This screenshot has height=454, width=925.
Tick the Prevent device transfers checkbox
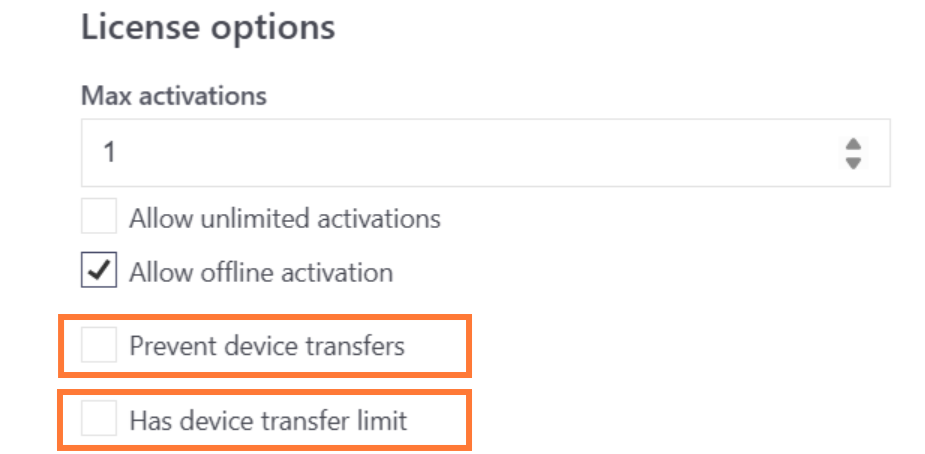coord(99,346)
